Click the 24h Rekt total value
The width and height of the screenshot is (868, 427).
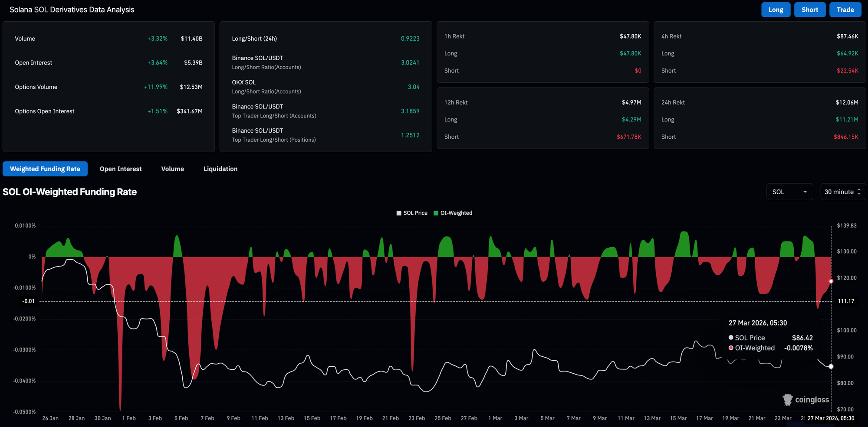[x=847, y=102]
